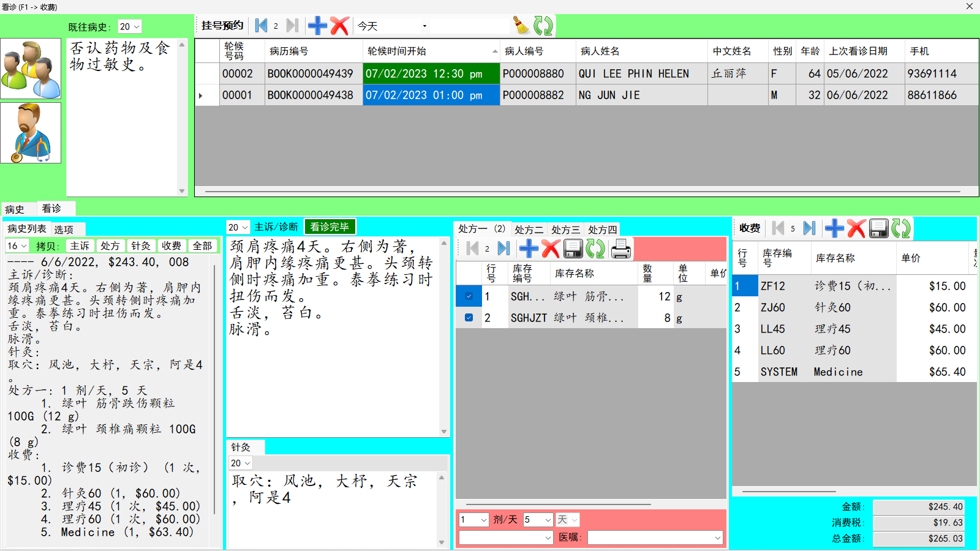Screen dimensions: 980x551
Task: Switch to the 处方二 tab
Action: (x=529, y=230)
